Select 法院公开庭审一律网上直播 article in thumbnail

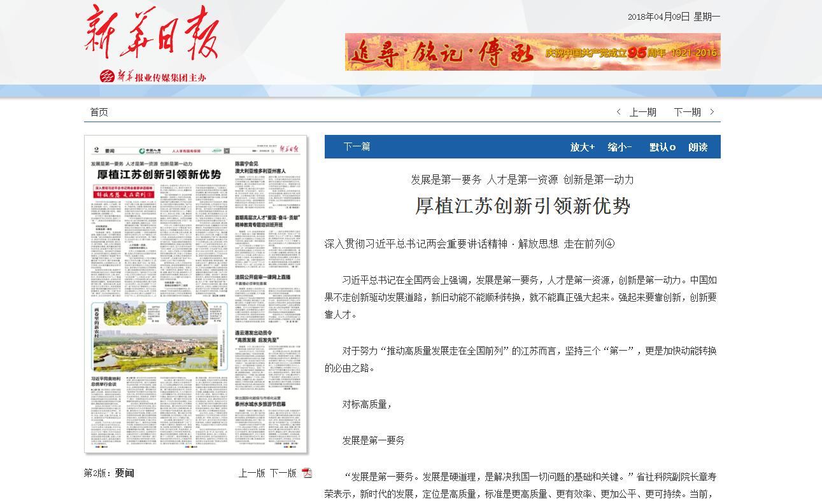(262, 277)
